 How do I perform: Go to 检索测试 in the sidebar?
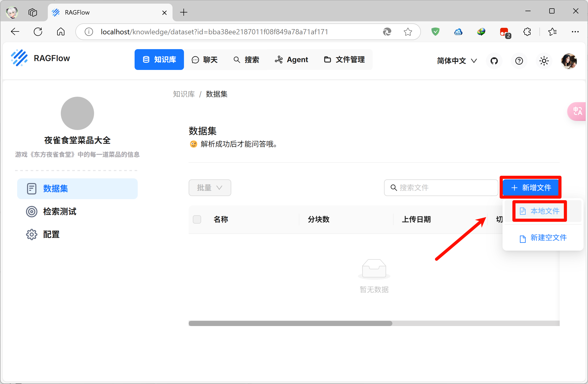tap(60, 211)
